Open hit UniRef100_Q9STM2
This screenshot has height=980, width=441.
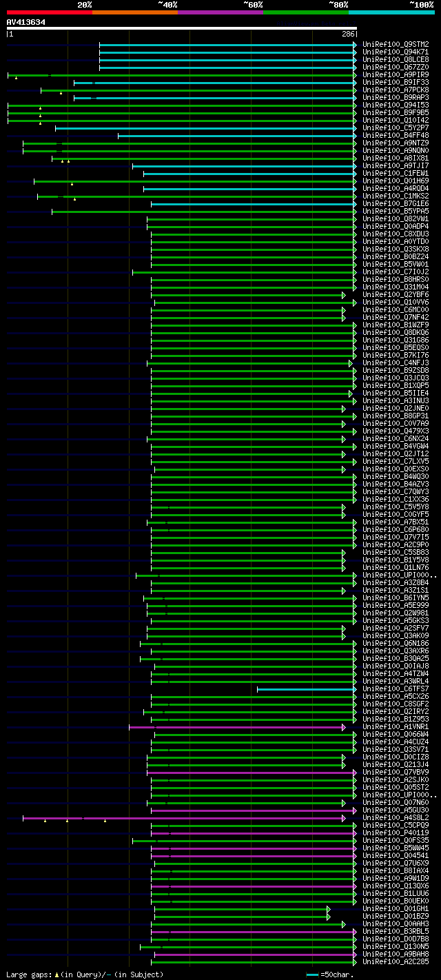pyautogui.click(x=396, y=45)
